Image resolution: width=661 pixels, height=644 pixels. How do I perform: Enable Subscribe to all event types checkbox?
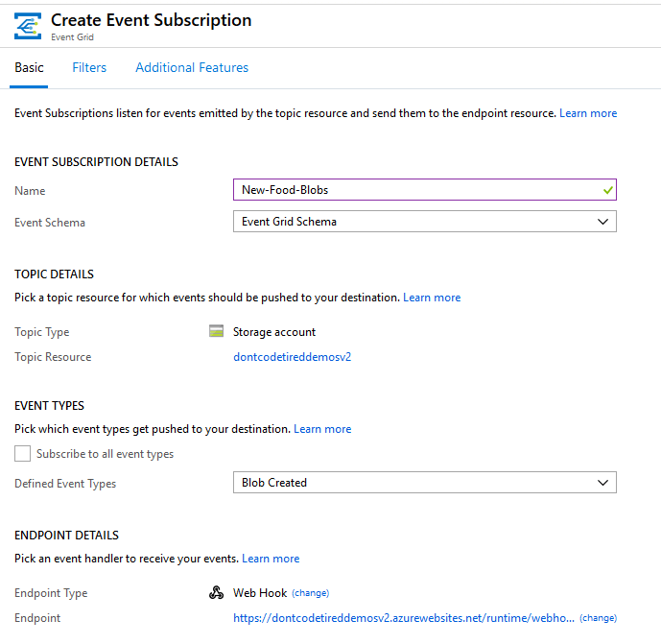22,454
